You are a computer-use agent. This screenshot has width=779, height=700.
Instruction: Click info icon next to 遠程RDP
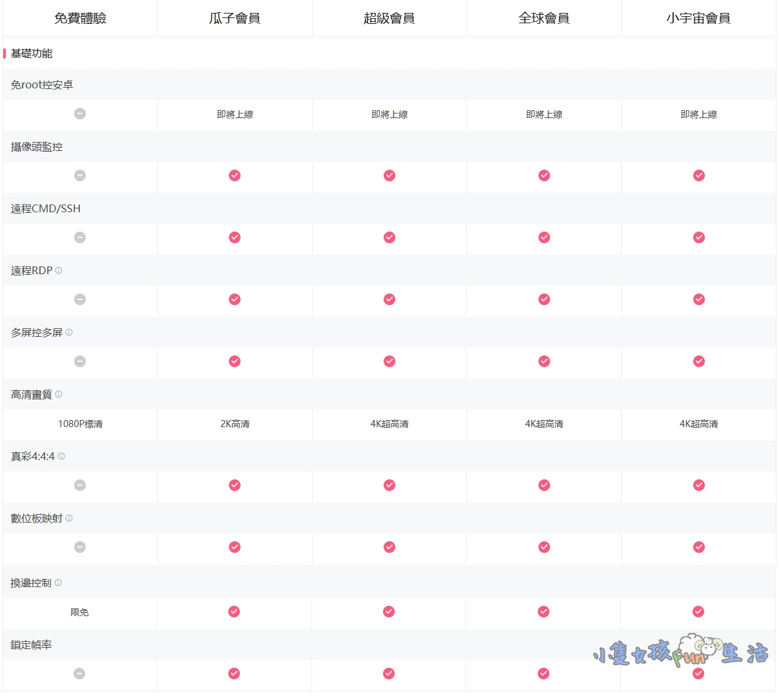(x=59, y=271)
